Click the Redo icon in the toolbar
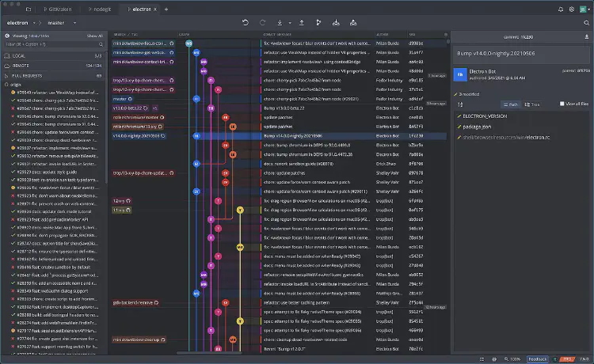 point(264,23)
